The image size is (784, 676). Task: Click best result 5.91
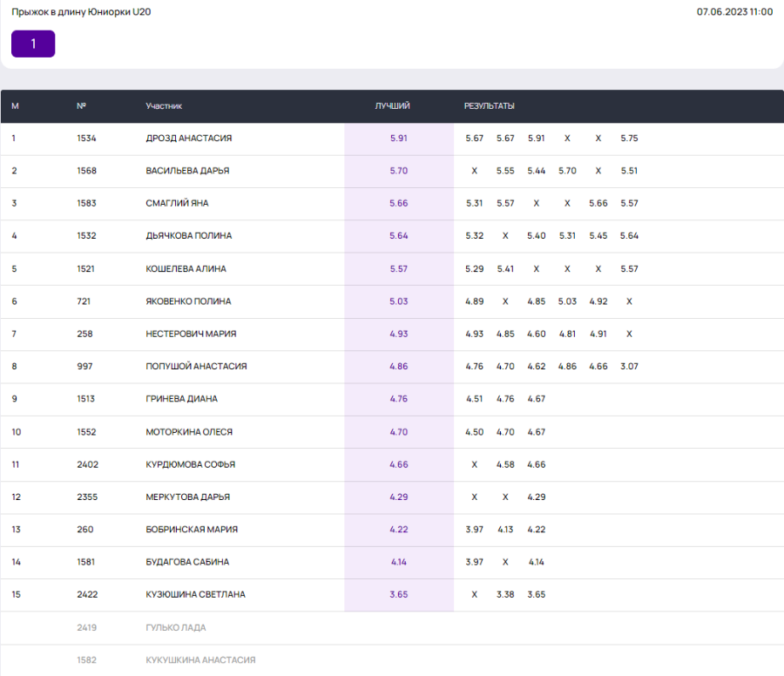[398, 139]
